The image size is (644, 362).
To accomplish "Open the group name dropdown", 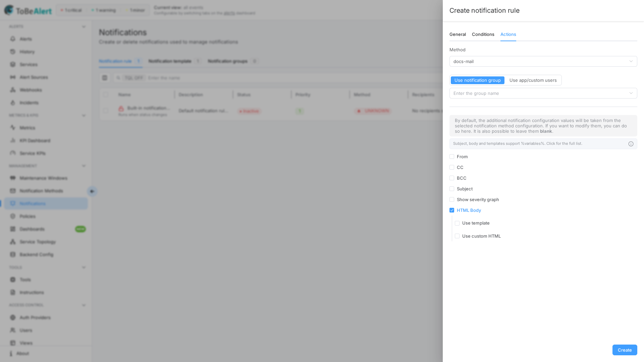I will pyautogui.click(x=543, y=93).
